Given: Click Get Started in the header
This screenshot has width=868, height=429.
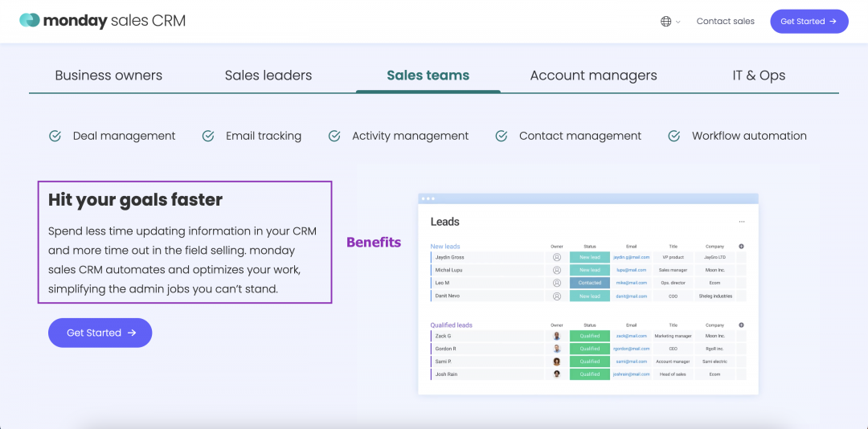Looking at the screenshot, I should 809,21.
